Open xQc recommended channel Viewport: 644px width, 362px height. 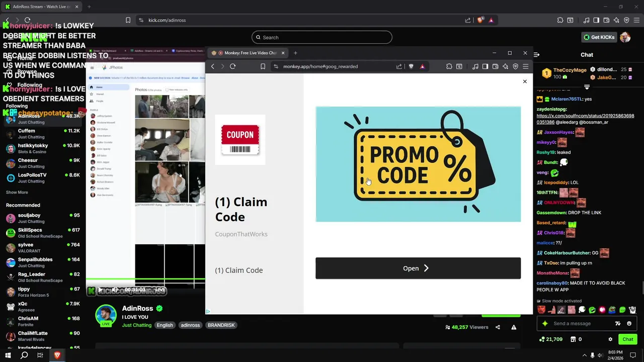[43, 307]
